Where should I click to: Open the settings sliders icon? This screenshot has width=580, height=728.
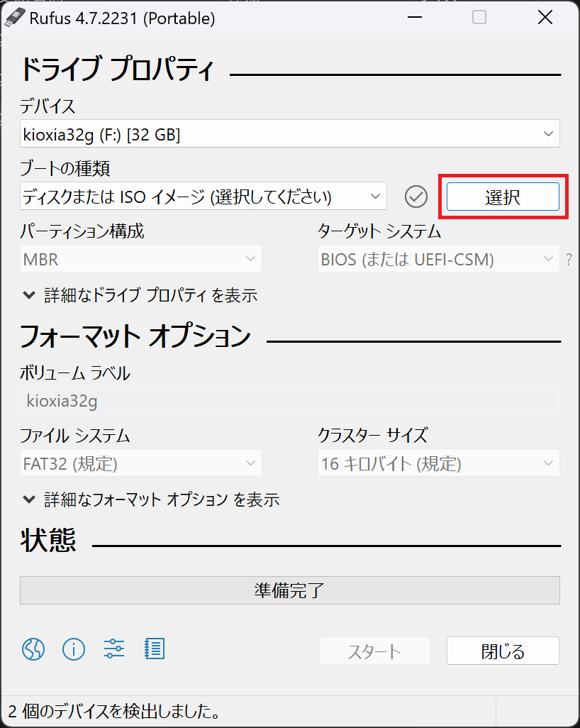click(114, 649)
